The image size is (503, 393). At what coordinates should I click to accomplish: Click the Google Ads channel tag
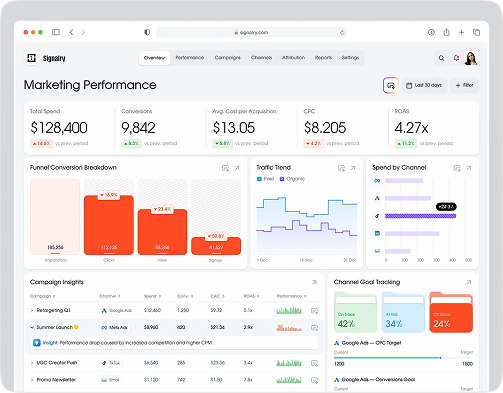(116, 311)
